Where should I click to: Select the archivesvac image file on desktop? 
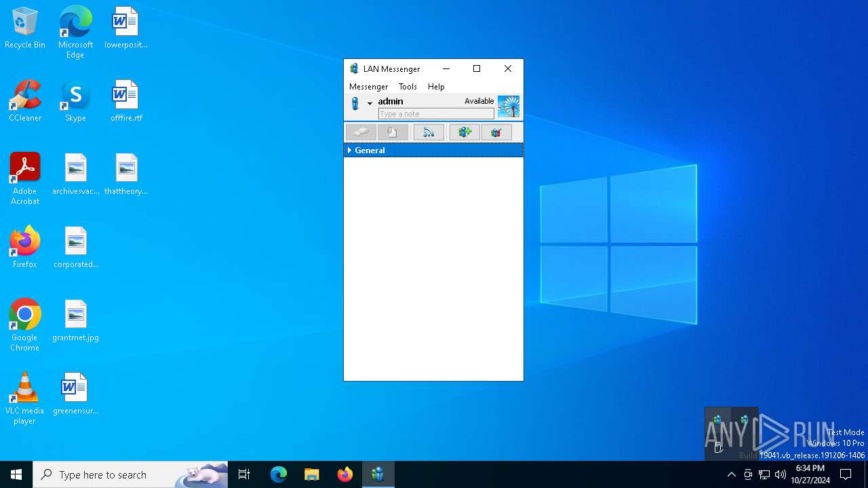75,175
